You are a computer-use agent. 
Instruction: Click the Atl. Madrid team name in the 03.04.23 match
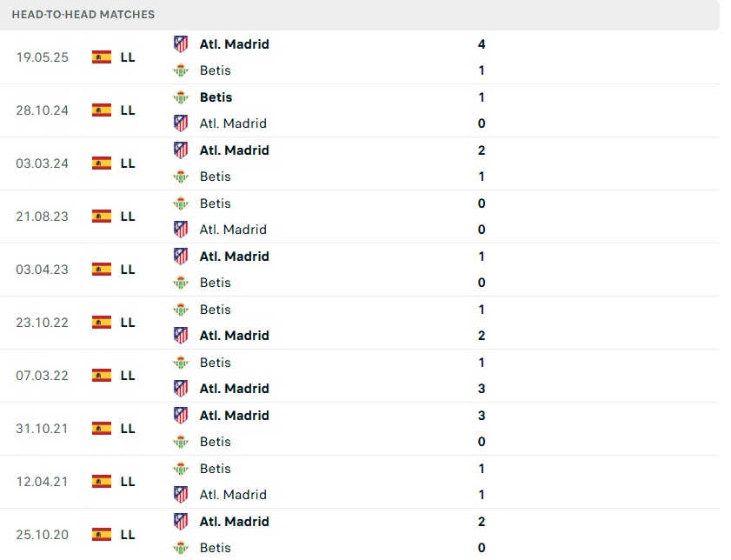[234, 257]
